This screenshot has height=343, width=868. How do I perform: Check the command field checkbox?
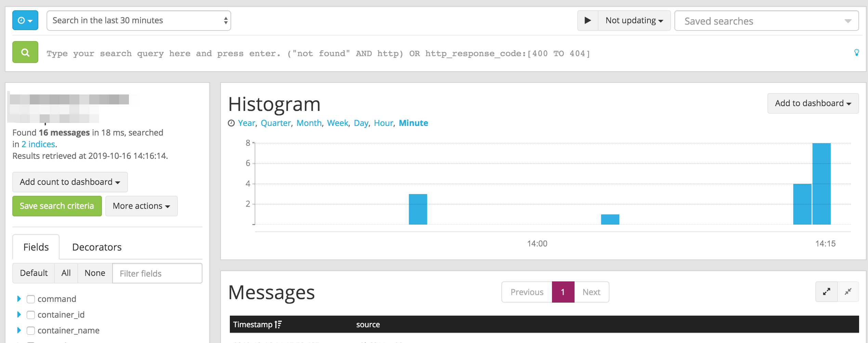click(x=31, y=299)
